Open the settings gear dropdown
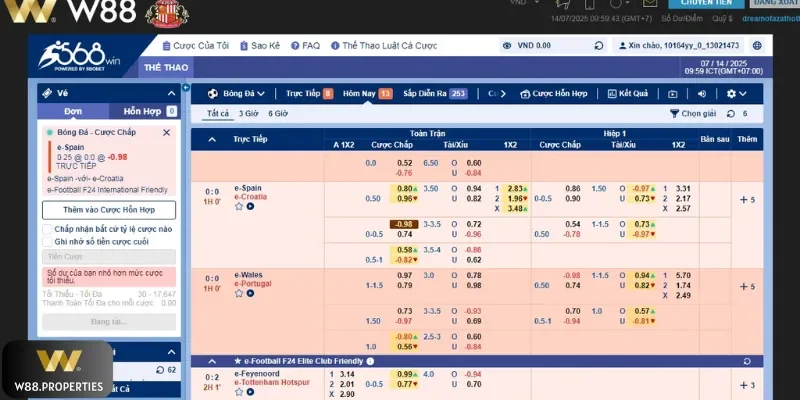 [x=735, y=93]
